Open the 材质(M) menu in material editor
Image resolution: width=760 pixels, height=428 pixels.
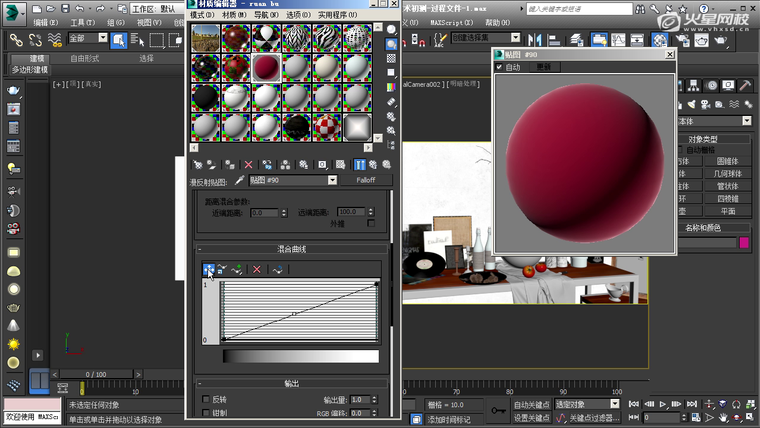[x=235, y=16]
